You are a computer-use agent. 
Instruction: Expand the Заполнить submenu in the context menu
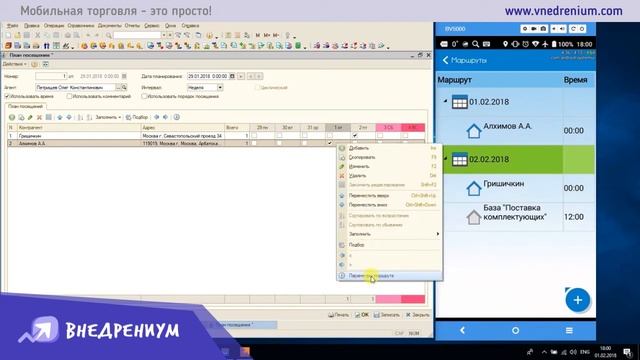click(388, 234)
